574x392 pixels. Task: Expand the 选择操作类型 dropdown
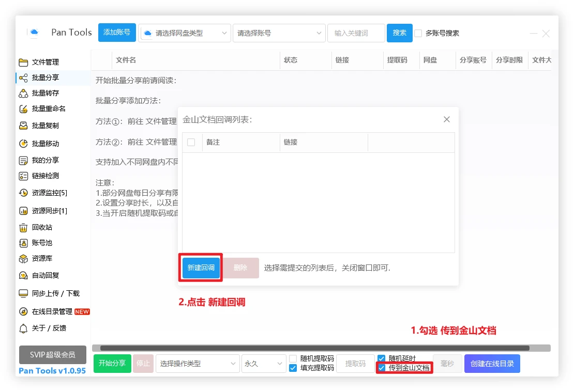pos(198,364)
